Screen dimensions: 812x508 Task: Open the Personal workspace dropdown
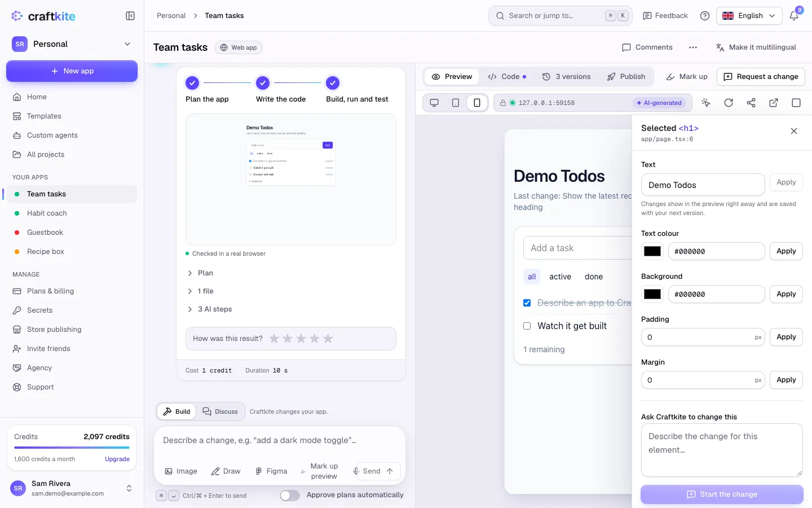pyautogui.click(x=72, y=44)
